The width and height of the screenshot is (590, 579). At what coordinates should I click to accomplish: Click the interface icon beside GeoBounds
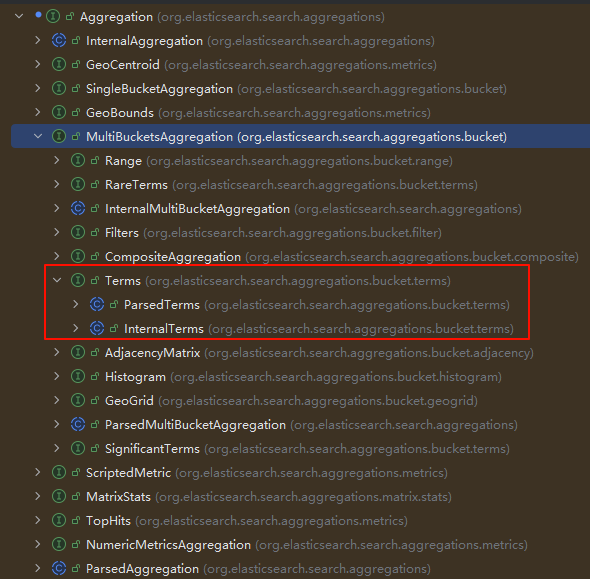coord(59,112)
